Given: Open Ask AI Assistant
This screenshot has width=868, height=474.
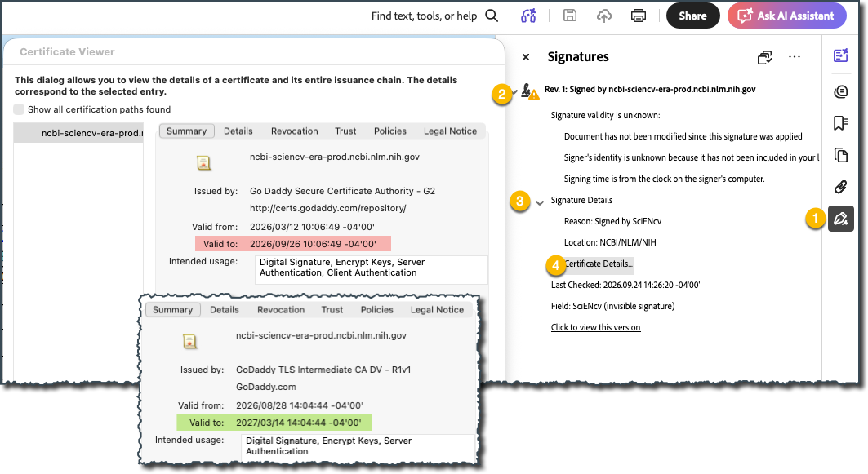Looking at the screenshot, I should (x=786, y=16).
